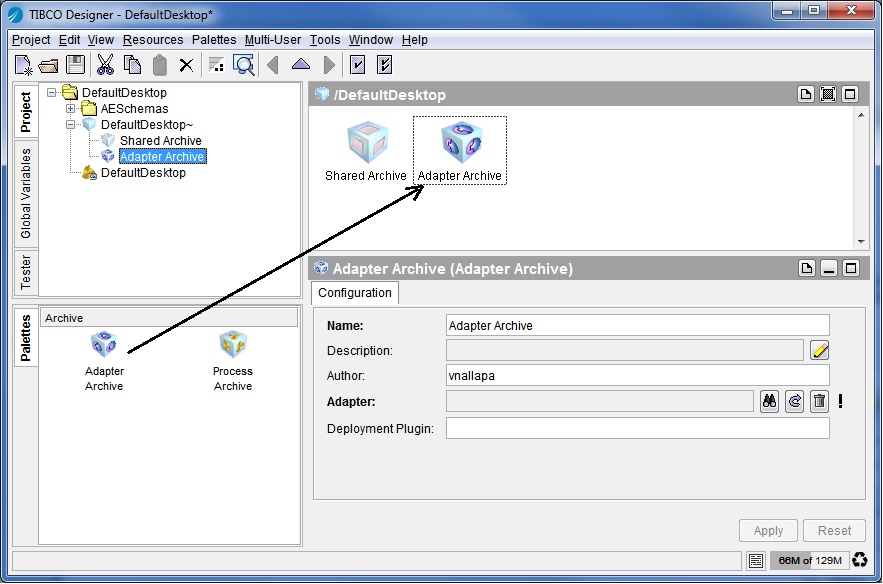
Task: Click the configuration panel detach icon
Action: click(x=806, y=268)
